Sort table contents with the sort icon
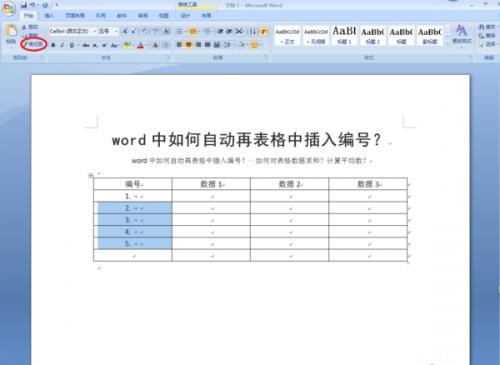The width and height of the screenshot is (500, 365). pos(252,31)
